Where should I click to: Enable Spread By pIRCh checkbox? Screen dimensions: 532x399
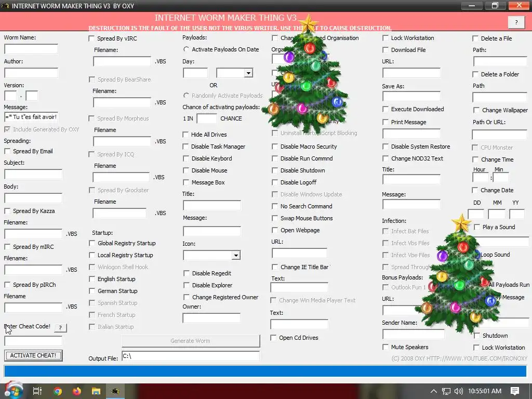click(7, 285)
